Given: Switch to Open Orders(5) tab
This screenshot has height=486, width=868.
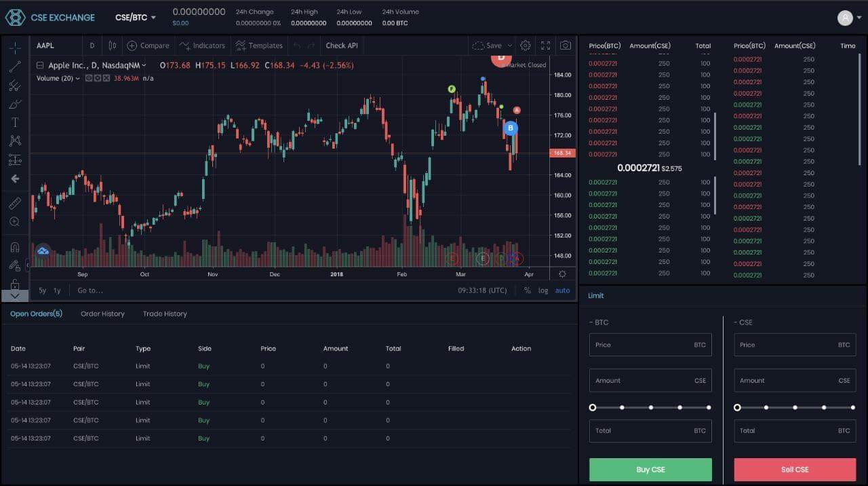Looking at the screenshot, I should pyautogui.click(x=36, y=314).
